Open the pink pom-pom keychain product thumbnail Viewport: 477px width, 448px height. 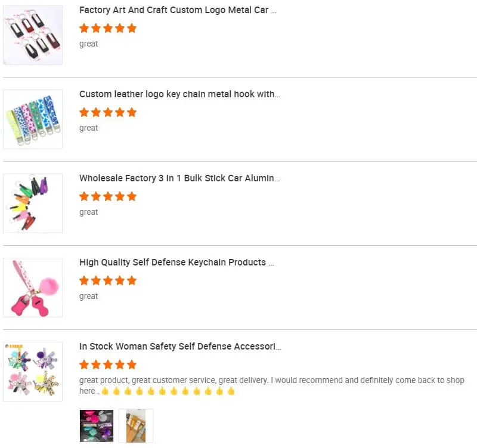33,288
